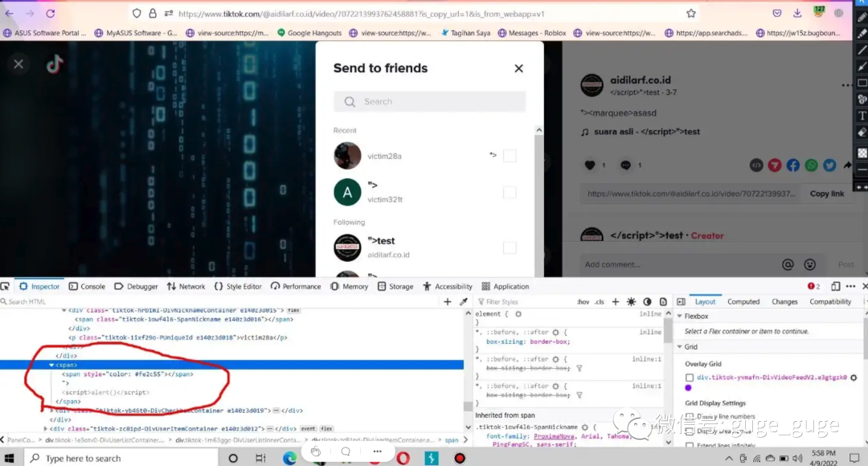Open the browser downloads panel
The image size is (868, 466).
797,14
